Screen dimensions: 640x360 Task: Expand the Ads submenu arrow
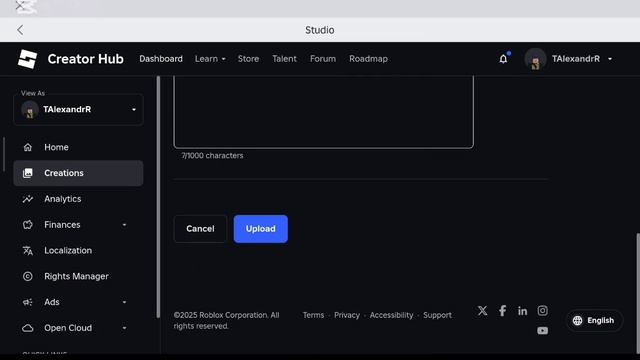124,302
